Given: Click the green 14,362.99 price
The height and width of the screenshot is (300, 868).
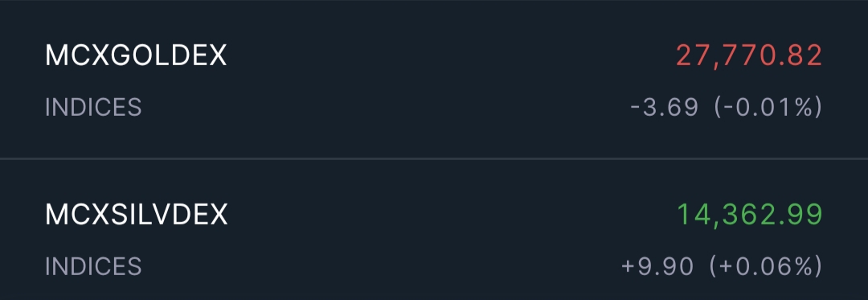Looking at the screenshot, I should click(750, 215).
